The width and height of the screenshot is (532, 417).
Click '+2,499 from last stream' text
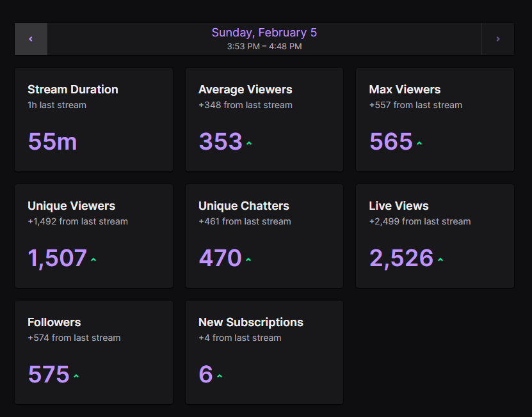(420, 221)
